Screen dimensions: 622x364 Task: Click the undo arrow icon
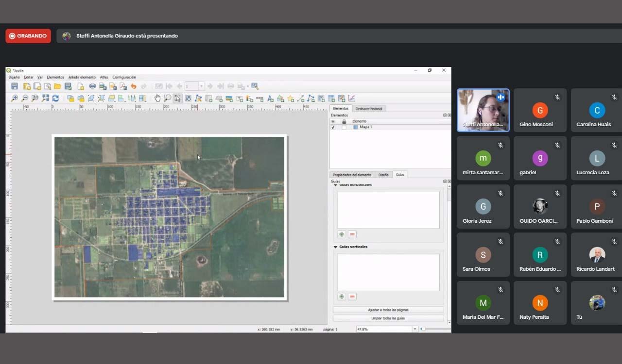tap(133, 86)
